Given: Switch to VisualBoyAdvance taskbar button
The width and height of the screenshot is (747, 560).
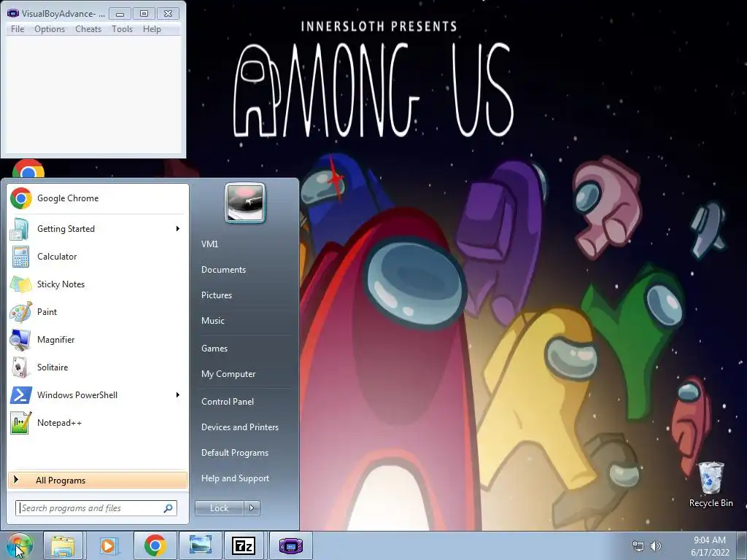Looking at the screenshot, I should click(x=290, y=545).
